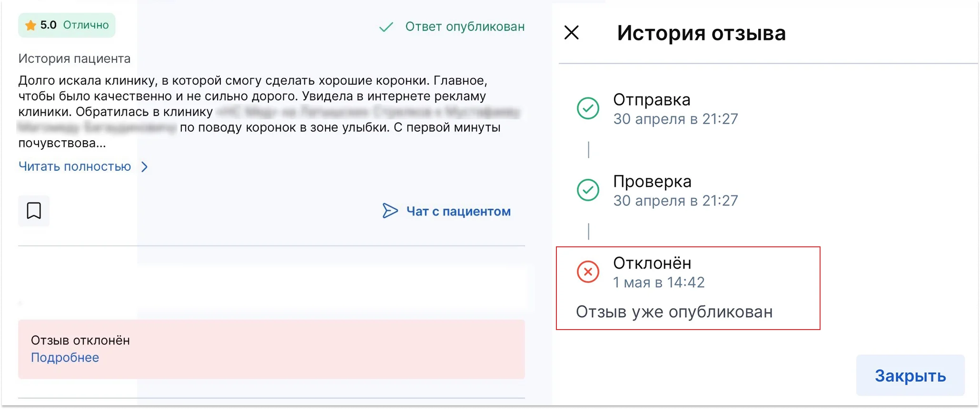This screenshot has height=409, width=980.
Task: Click checkmark next to Ответ опубликован
Action: [x=386, y=27]
